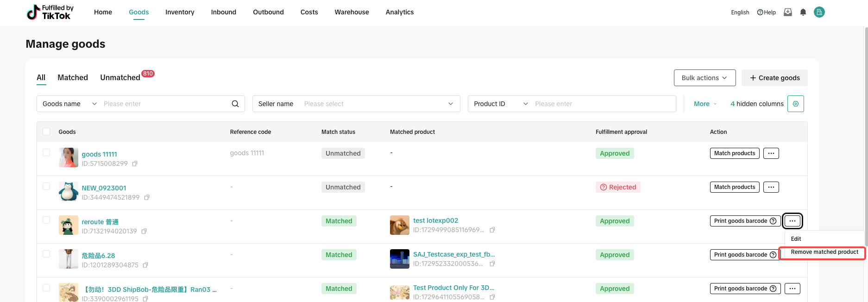Open the download inbox icon in header

click(788, 13)
